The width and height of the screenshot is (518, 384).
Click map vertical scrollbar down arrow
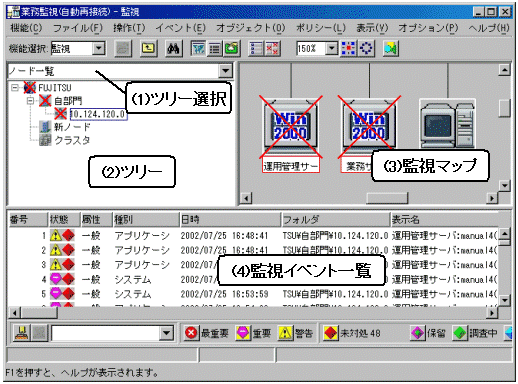click(x=504, y=185)
